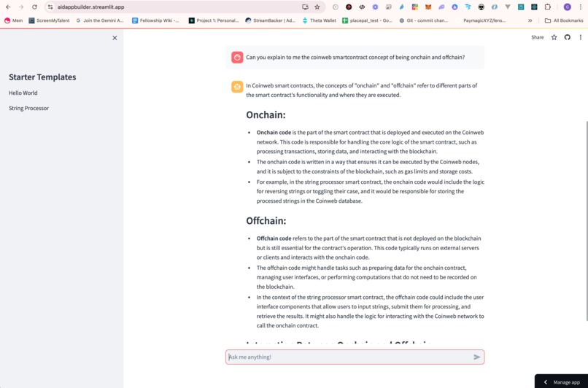This screenshot has height=388, width=588.
Task: Click the colorful grid extension icon
Action: coord(415,7)
